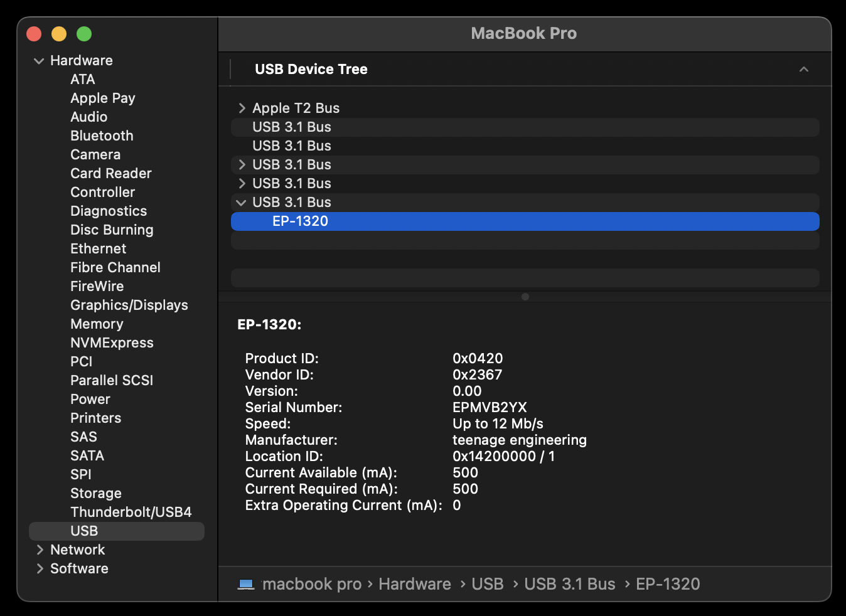The height and width of the screenshot is (616, 846).
Task: Click EP-1320 in the path bar
Action: [668, 585]
